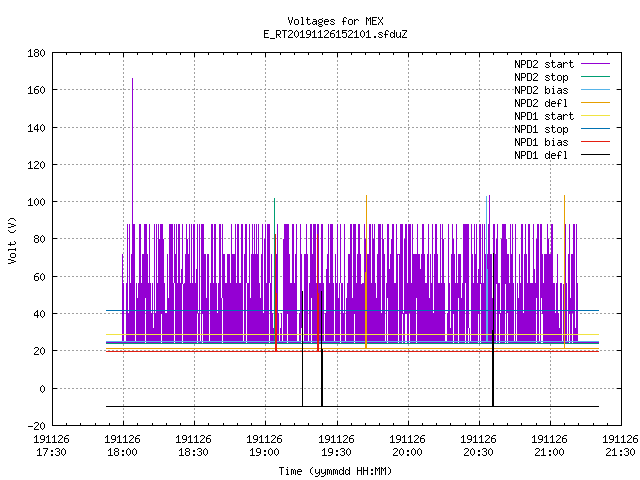Click the x-axis tick label 191126 21:00
The height and width of the screenshot is (480, 640).
point(549,446)
